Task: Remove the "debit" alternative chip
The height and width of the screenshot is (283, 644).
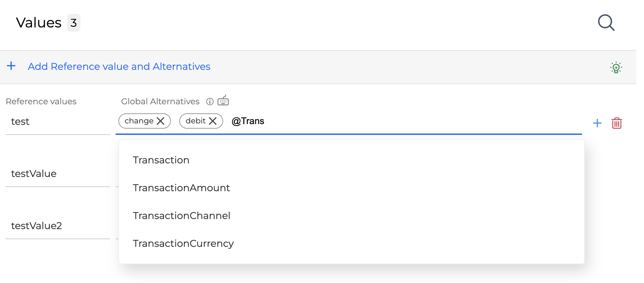Action: pos(213,121)
